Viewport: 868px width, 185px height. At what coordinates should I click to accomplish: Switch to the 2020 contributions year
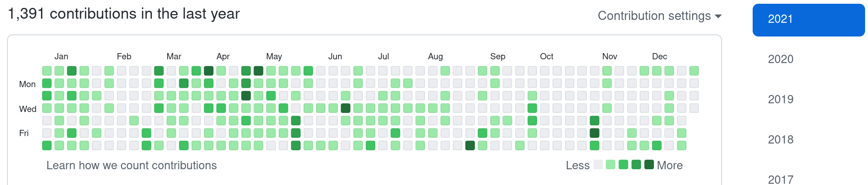point(780,59)
